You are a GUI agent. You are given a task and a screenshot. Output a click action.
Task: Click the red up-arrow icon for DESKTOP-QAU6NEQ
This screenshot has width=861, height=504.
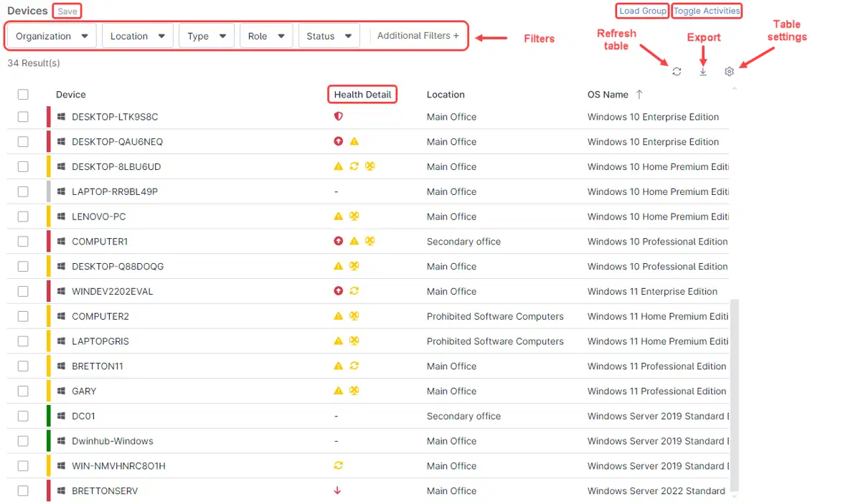pyautogui.click(x=339, y=142)
